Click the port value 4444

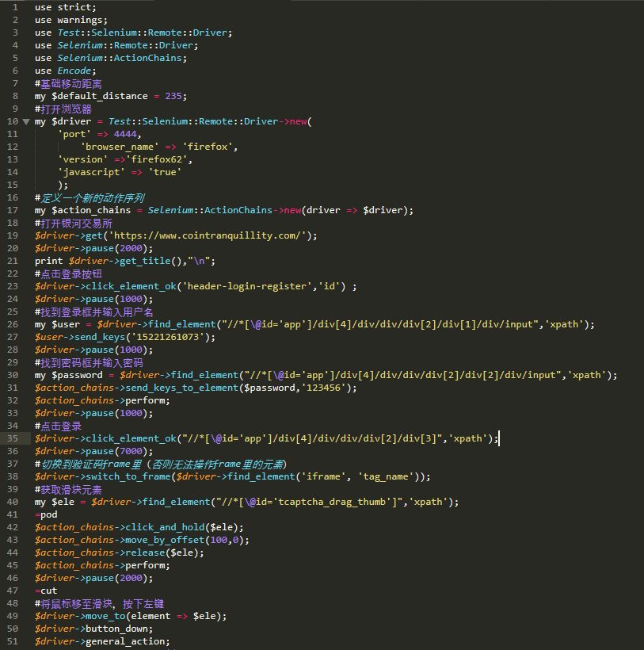125,134
